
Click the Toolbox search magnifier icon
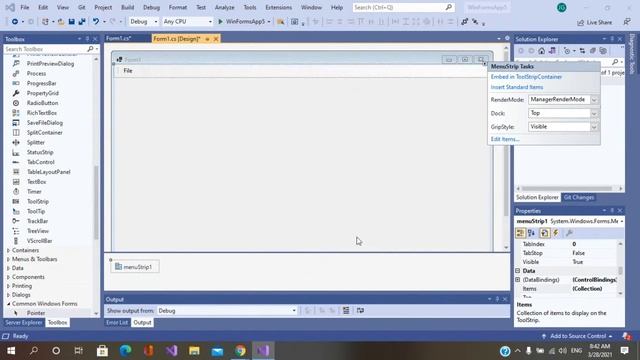tap(90, 49)
